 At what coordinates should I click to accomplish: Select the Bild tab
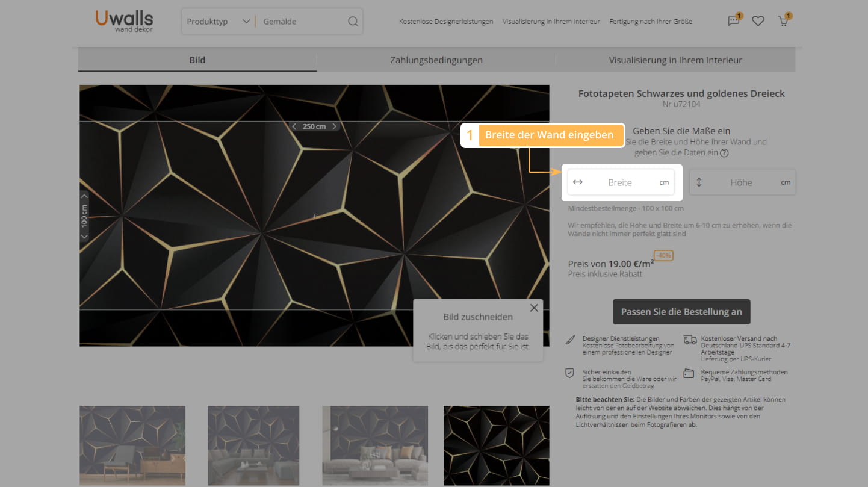coord(197,60)
